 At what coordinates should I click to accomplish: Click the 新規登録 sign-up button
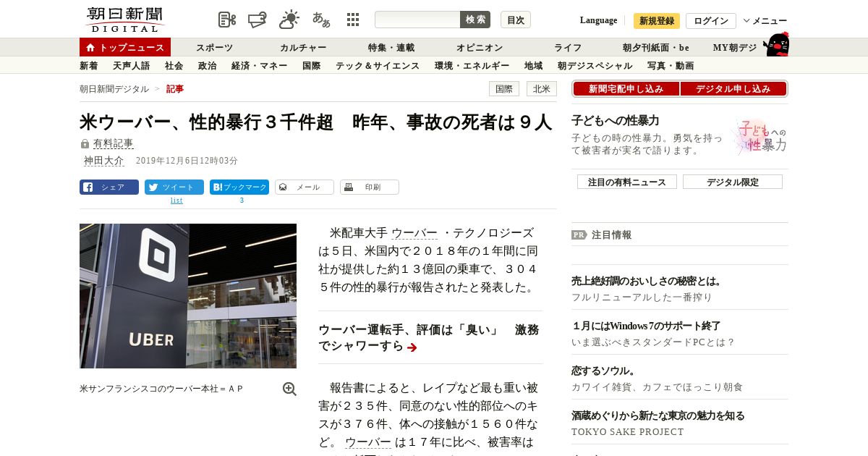(x=657, y=21)
